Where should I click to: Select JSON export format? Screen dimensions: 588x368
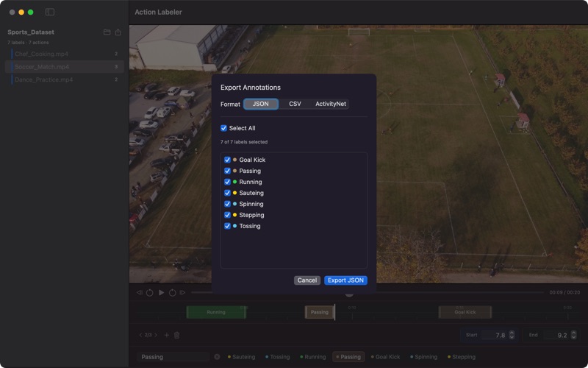pos(261,104)
